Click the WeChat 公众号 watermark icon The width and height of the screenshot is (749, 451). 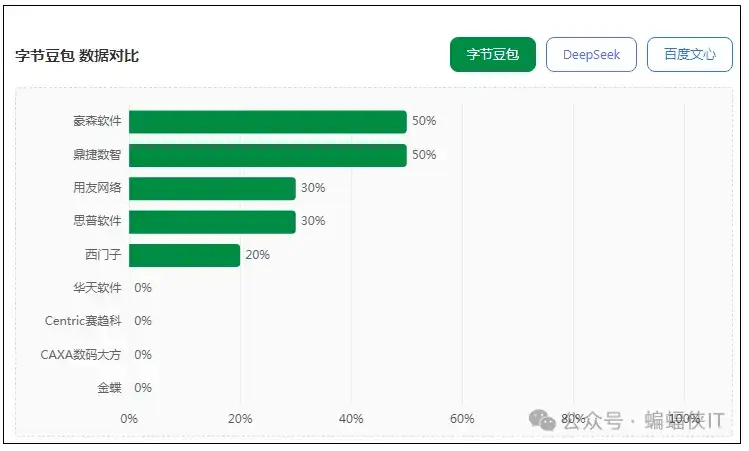[x=543, y=420]
